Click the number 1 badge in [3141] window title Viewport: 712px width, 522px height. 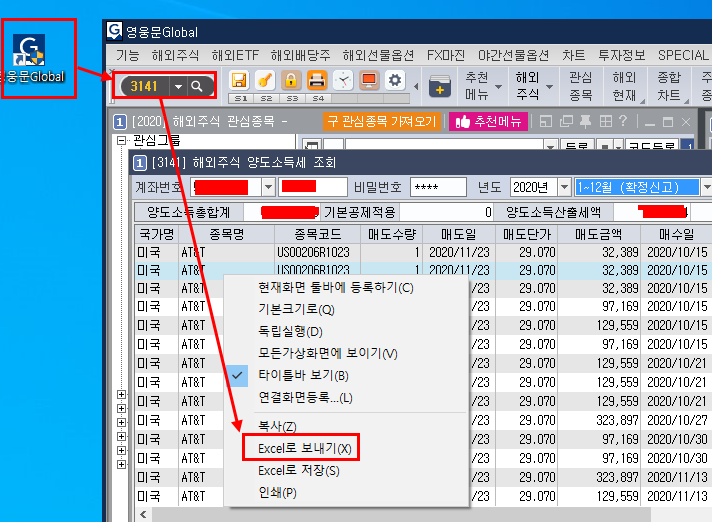click(140, 163)
